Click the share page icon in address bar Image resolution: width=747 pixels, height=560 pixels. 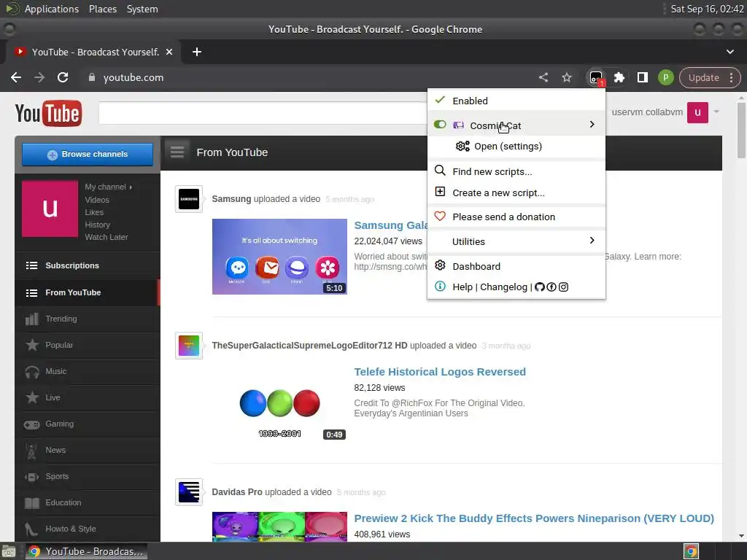[x=543, y=77]
